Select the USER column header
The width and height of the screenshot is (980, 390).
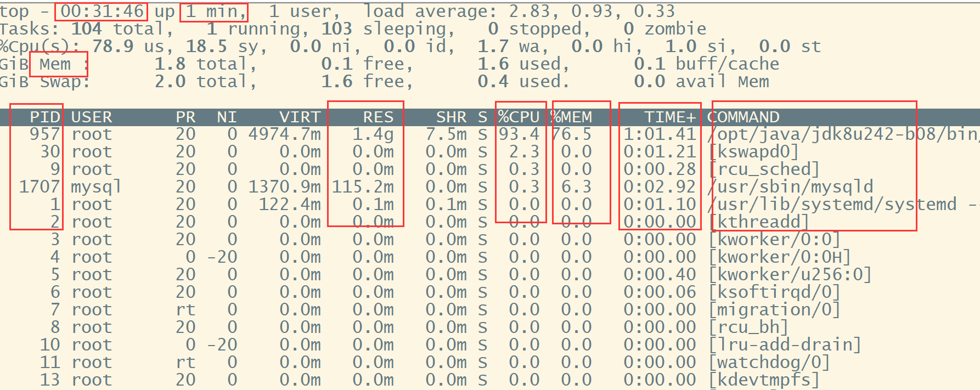tap(92, 117)
